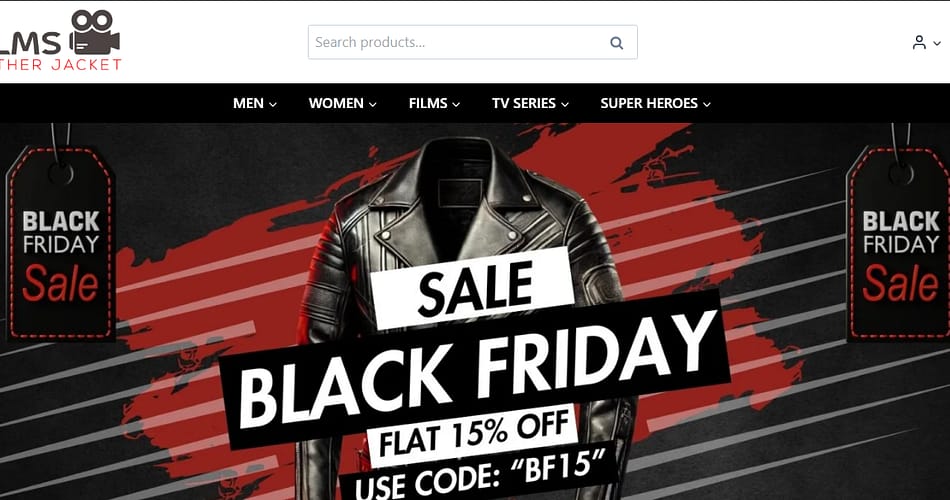Click the FLAT 15% OFF label

coord(473,434)
